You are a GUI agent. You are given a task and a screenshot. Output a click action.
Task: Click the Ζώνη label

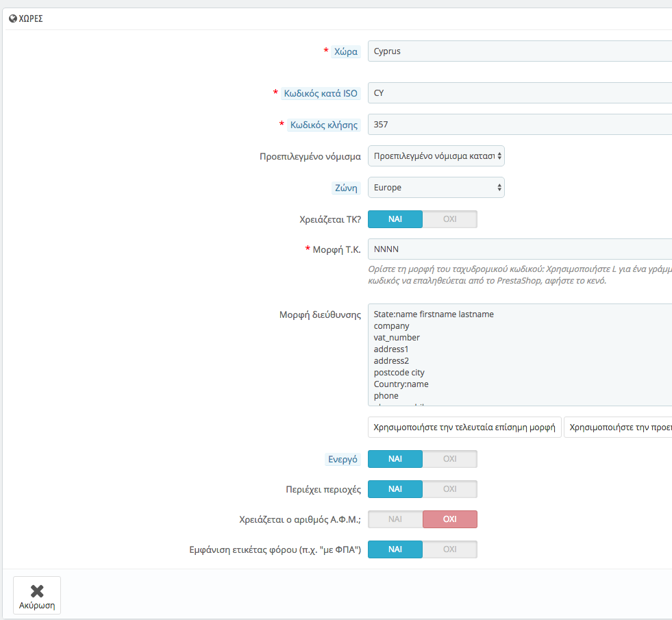tap(346, 188)
